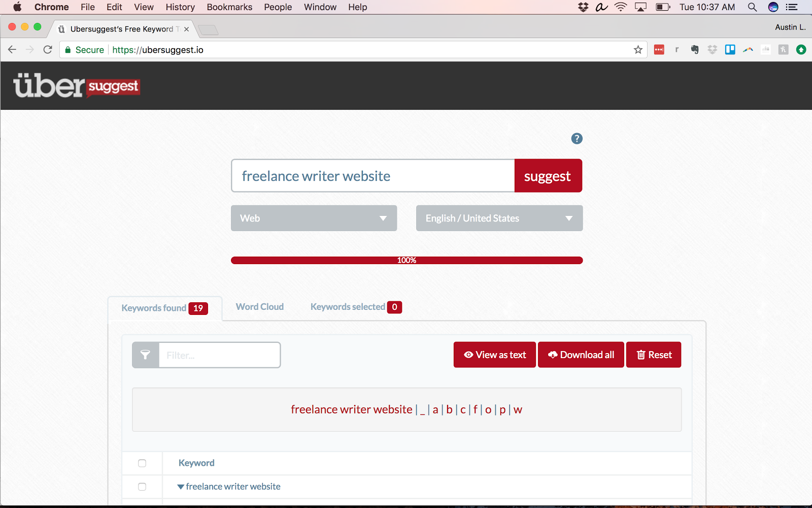Click the View as text button
812x508 pixels.
pyautogui.click(x=495, y=355)
